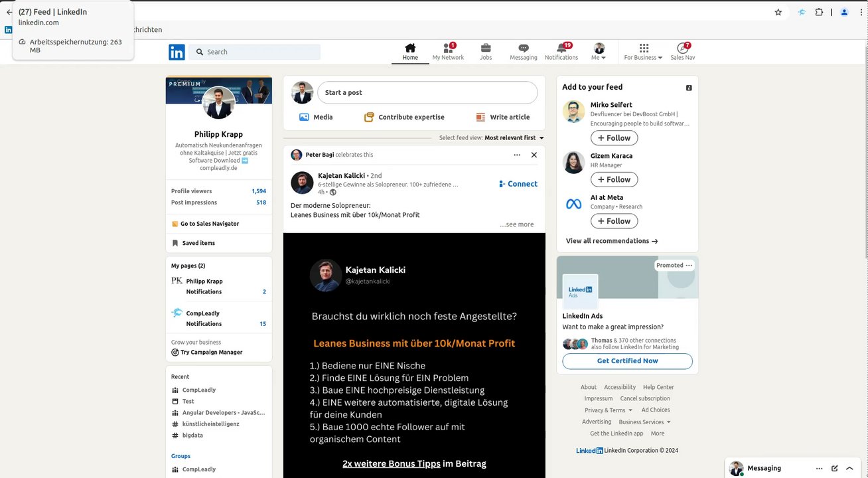Open the Promoted ad options menu
This screenshot has width=868, height=478.
coord(689,266)
